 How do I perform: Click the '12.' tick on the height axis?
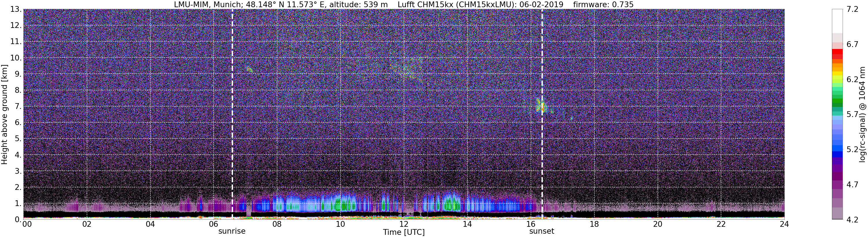(16, 26)
